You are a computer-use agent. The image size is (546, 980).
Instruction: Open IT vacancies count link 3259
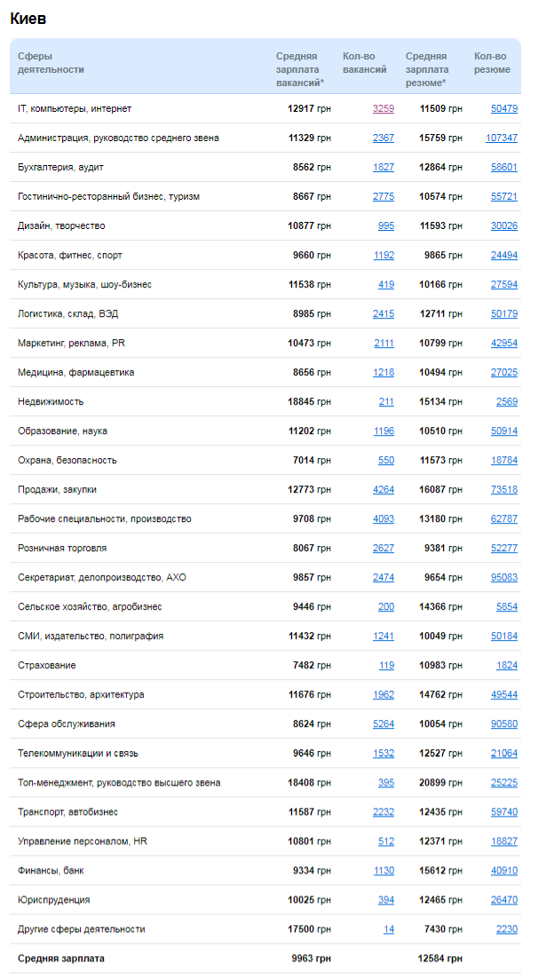click(x=384, y=108)
